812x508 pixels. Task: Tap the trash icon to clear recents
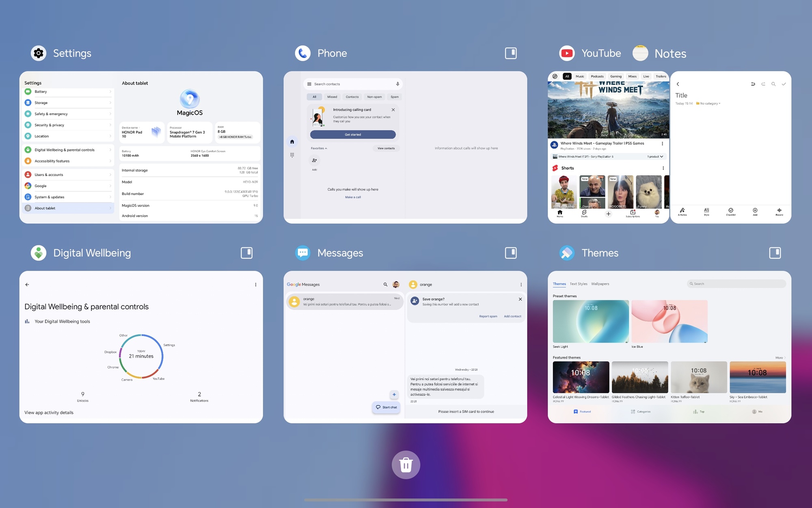click(406, 465)
